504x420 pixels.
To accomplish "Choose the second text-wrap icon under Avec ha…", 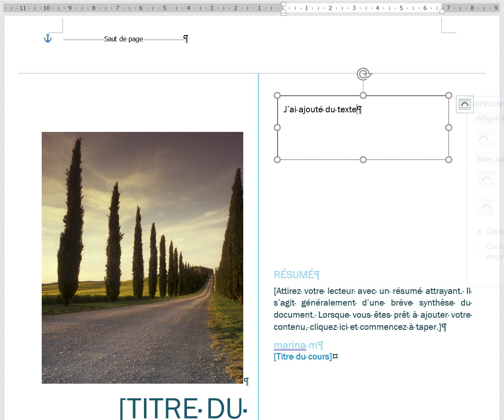I will pos(486,207).
